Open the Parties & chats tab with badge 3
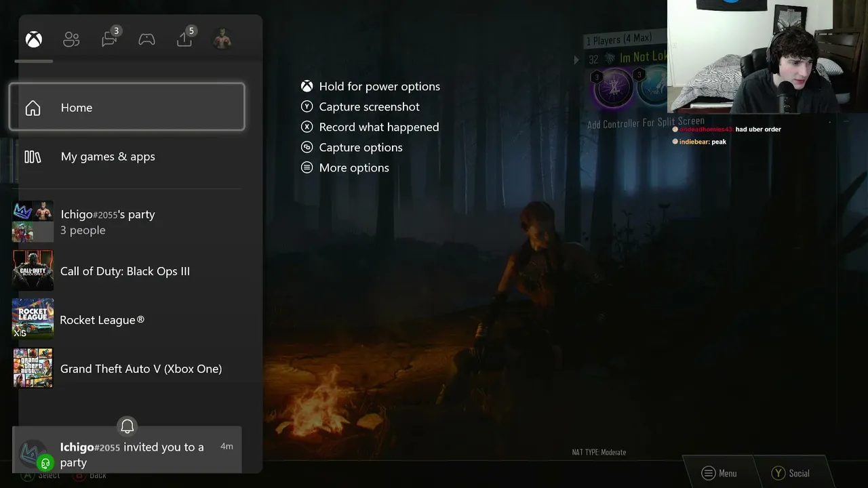Screen dimensions: 868x488 pyautogui.click(x=110, y=38)
